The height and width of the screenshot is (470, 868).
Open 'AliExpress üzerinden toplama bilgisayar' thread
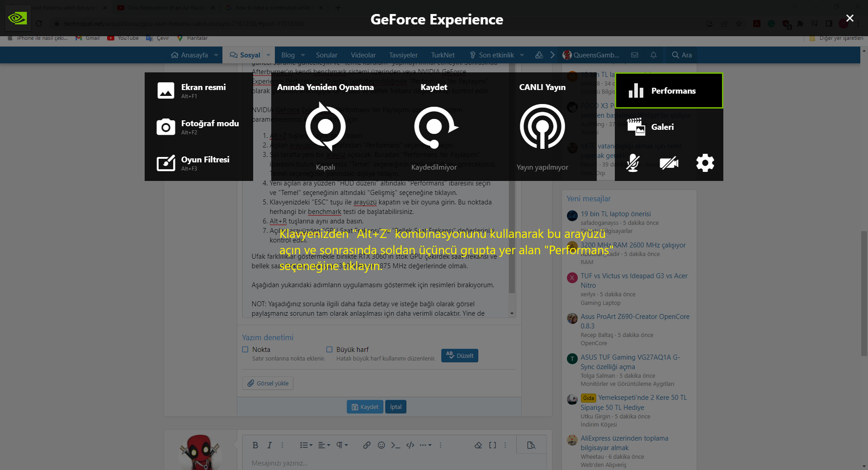(x=624, y=443)
